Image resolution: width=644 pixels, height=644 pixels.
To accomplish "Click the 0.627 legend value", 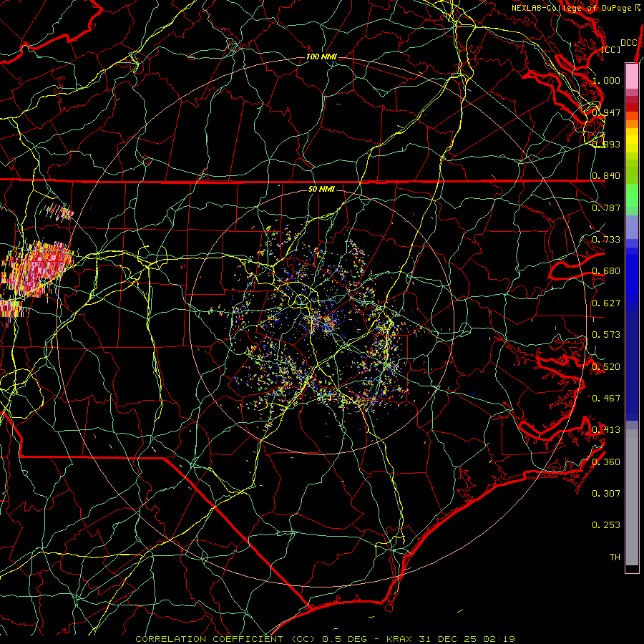I will pos(607,303).
